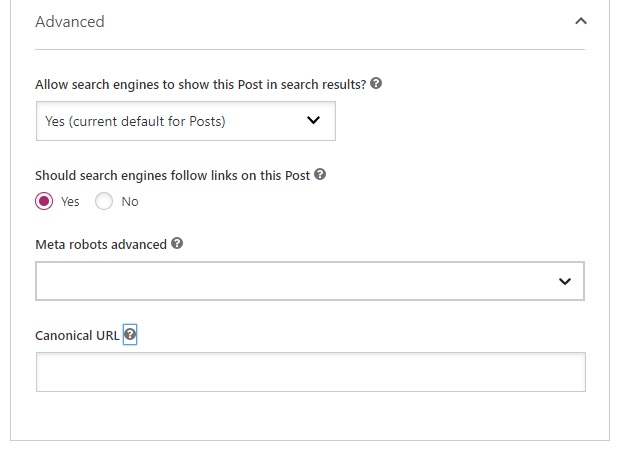
Task: Click the Advanced section heading text
Action: coord(70,21)
